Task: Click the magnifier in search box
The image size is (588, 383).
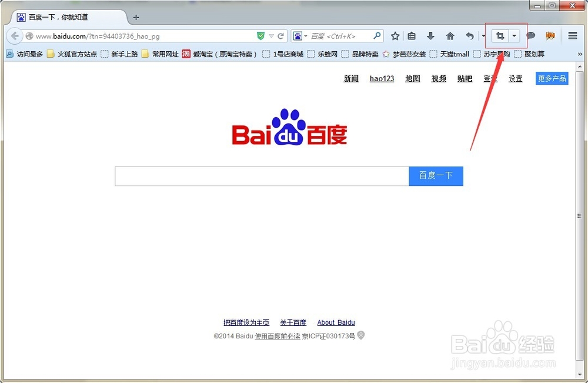Action: 377,36
